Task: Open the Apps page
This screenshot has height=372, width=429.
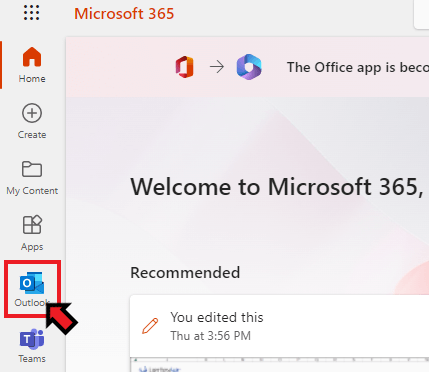Action: (32, 233)
